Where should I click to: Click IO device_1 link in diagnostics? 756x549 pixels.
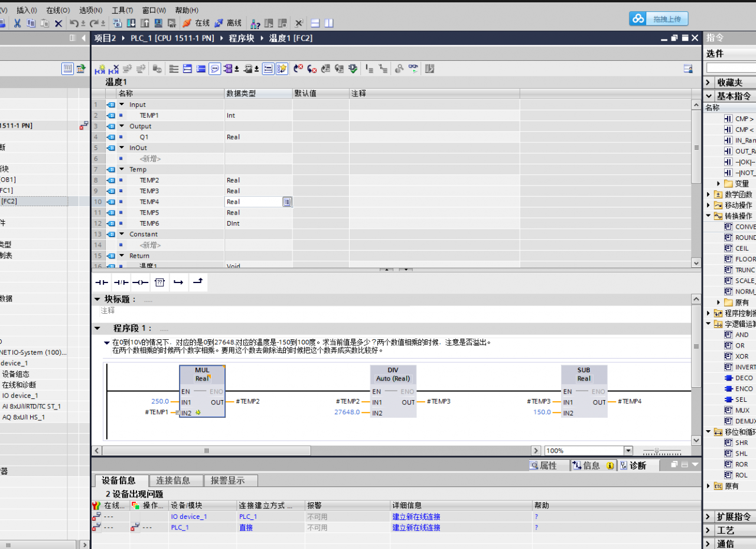[x=189, y=516]
